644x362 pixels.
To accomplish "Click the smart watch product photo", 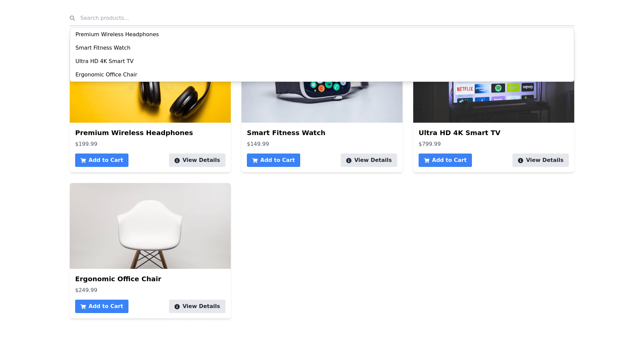I will pos(322,102).
